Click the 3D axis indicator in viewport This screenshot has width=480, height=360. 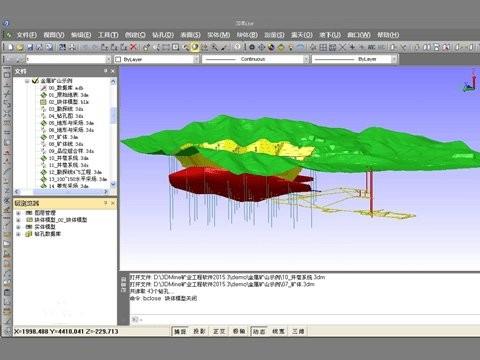point(470,81)
